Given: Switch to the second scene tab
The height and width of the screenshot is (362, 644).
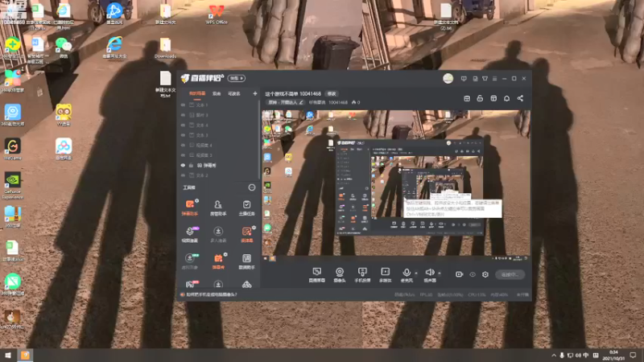Looking at the screenshot, I should click(x=217, y=93).
